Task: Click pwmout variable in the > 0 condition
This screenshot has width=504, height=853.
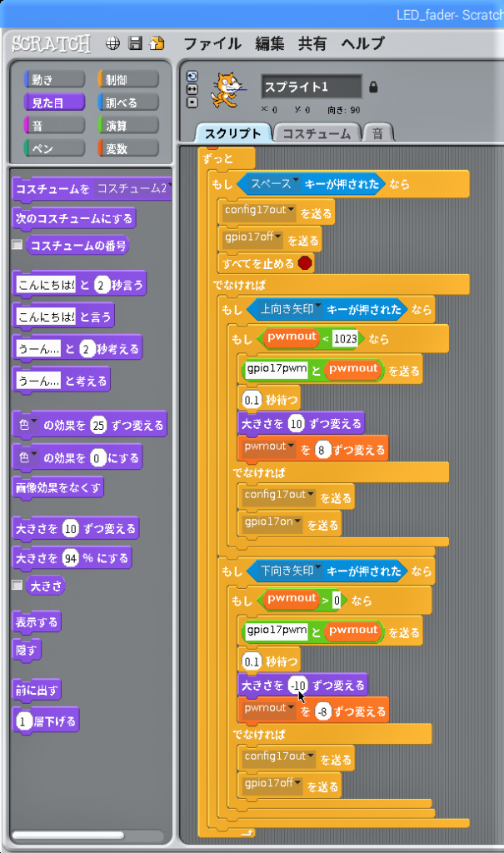Action: [292, 599]
